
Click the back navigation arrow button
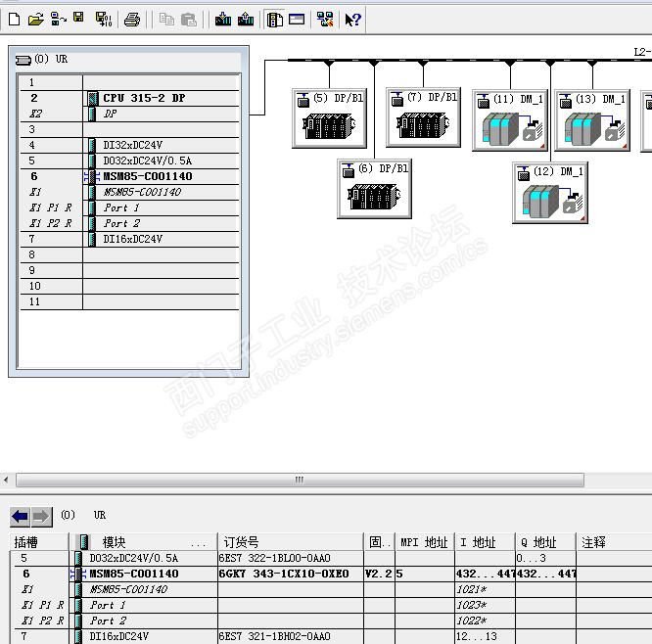click(x=20, y=517)
